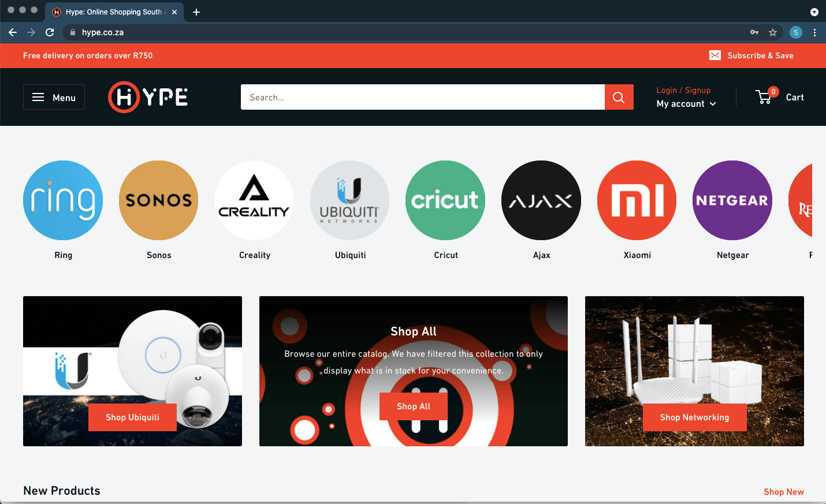Open a new browser tab
The width and height of the screenshot is (826, 504).
[x=196, y=12]
